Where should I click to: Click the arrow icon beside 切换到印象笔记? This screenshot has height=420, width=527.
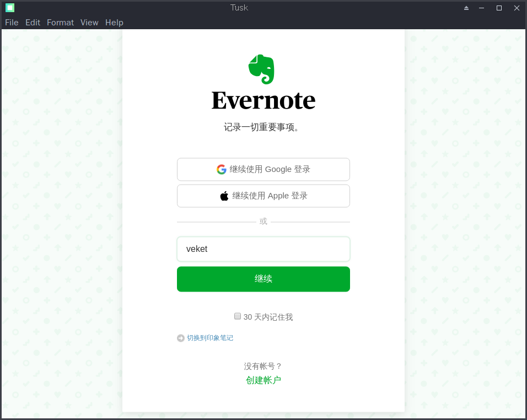[x=181, y=338]
